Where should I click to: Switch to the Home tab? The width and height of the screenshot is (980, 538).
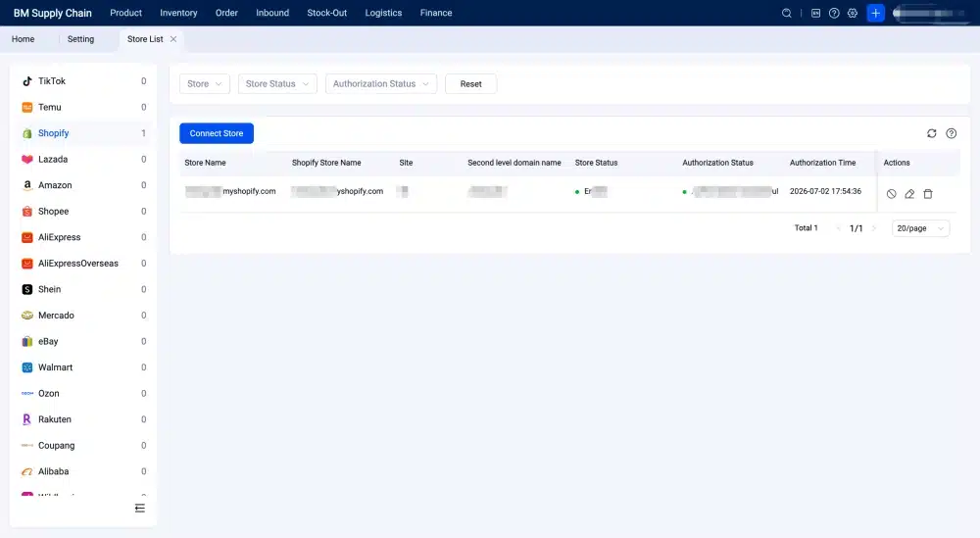[x=24, y=39]
